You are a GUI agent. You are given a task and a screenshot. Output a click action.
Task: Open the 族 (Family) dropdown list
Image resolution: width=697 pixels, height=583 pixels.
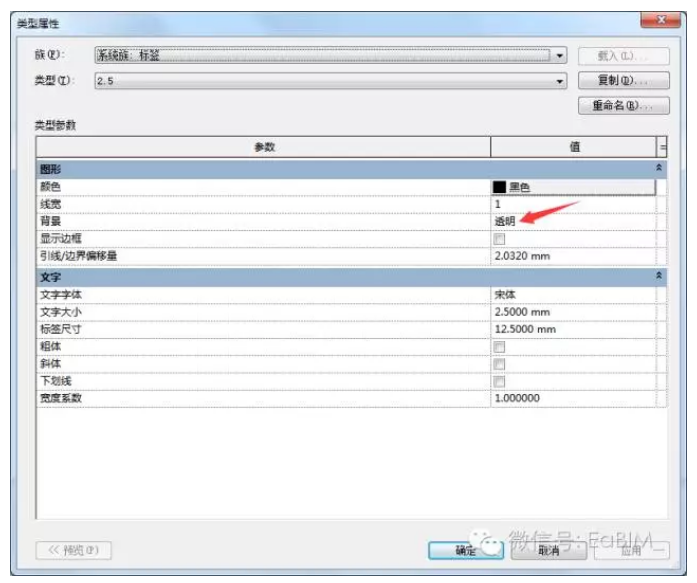pyautogui.click(x=330, y=56)
